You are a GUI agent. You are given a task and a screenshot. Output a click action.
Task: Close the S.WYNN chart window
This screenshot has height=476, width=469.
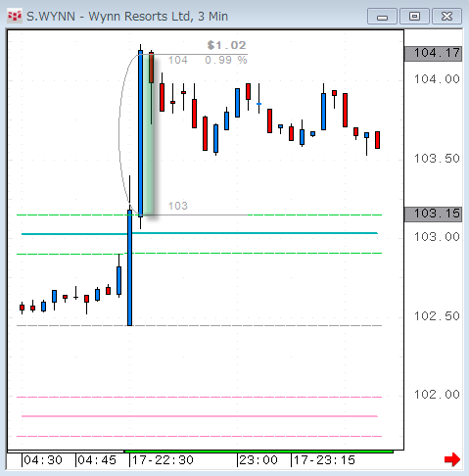tap(446, 17)
